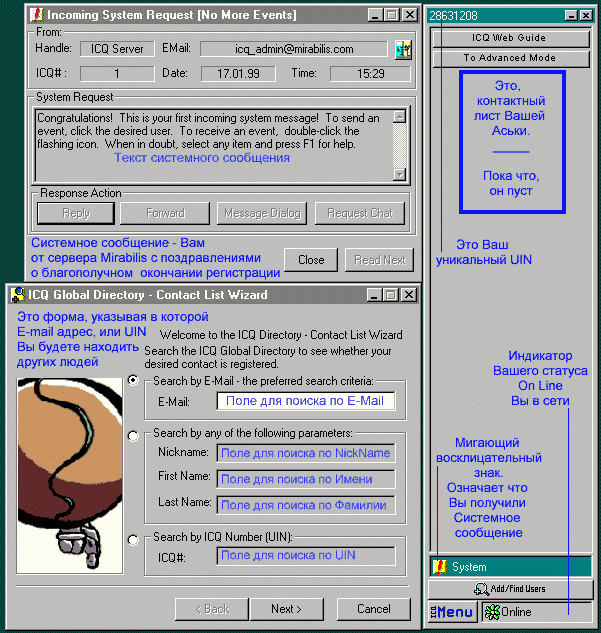Viewport: 601px width, 633px height.
Task: Click the Date value 17.01.99
Action: point(238,74)
